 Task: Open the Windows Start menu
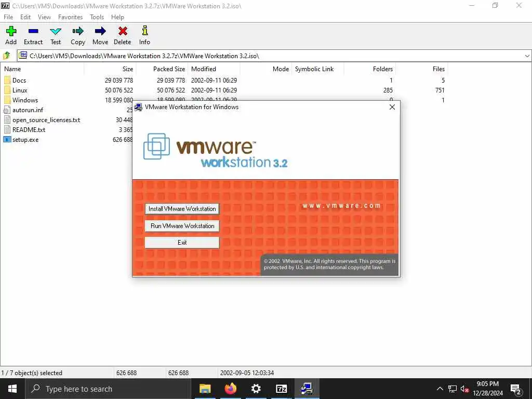coord(12,389)
